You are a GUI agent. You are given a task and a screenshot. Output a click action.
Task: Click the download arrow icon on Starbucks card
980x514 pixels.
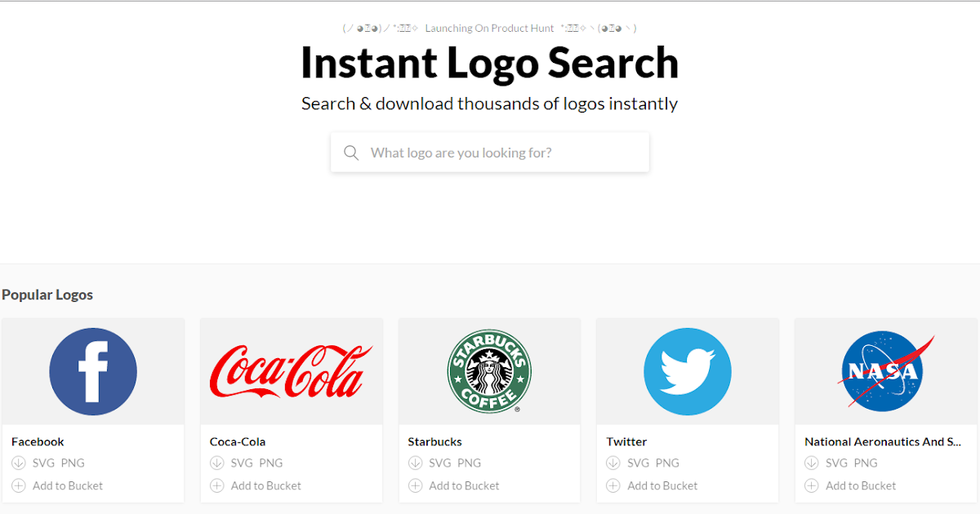(415, 463)
